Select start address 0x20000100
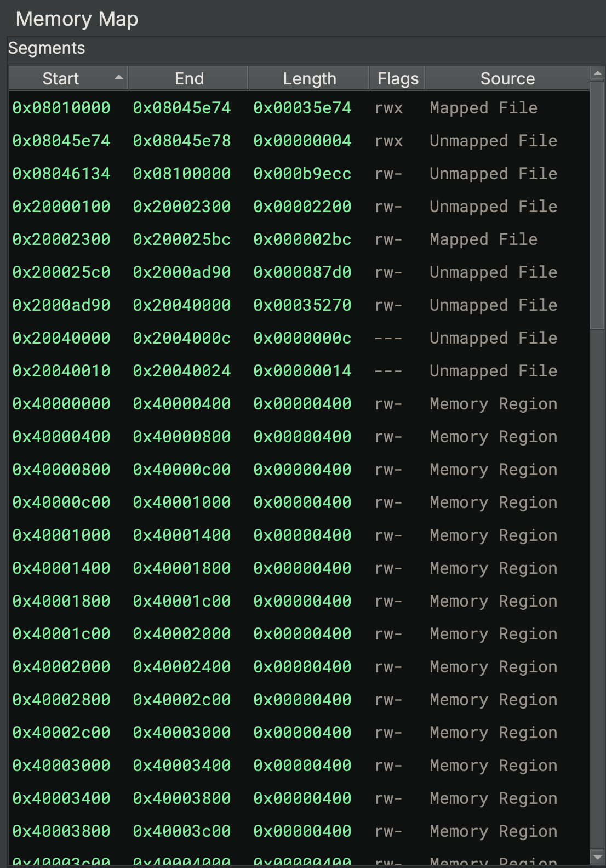Image resolution: width=606 pixels, height=868 pixels. tap(61, 207)
